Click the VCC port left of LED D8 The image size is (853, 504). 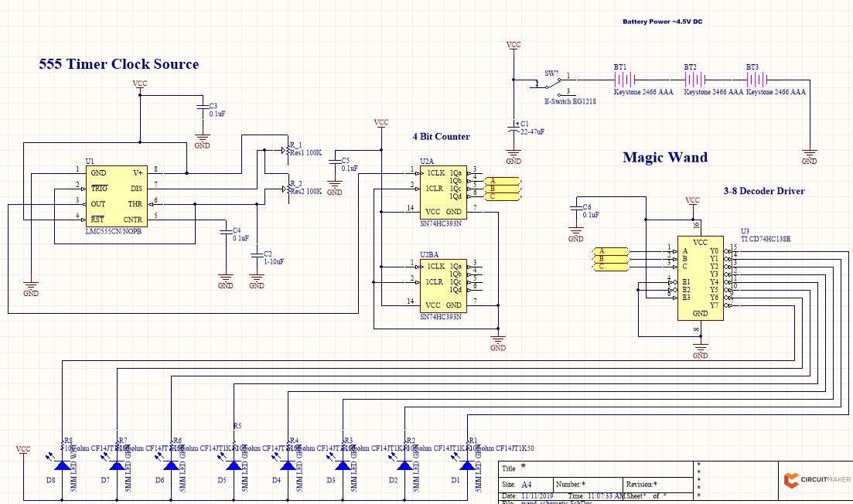pyautogui.click(x=23, y=450)
